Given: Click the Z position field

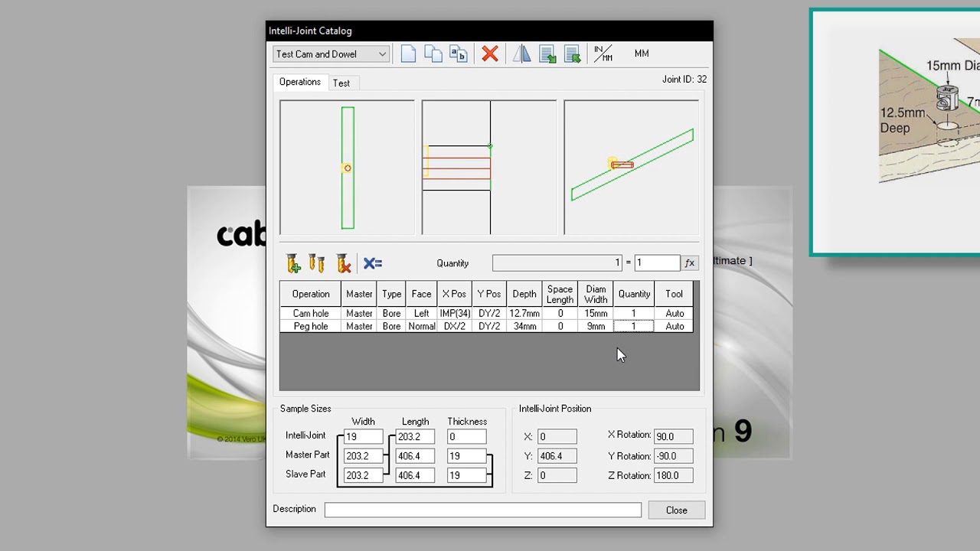Looking at the screenshot, I should pos(557,475).
